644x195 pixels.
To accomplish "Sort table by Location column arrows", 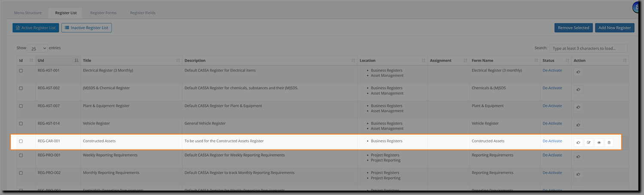I will (423, 61).
